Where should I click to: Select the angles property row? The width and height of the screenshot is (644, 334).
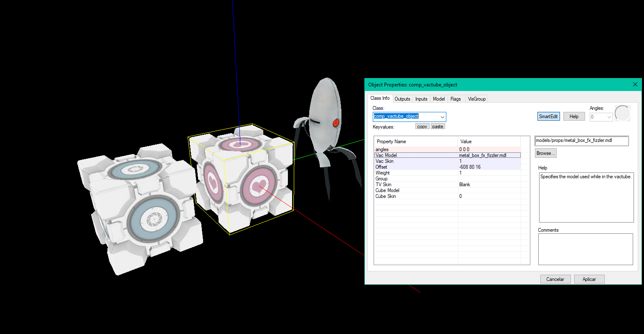(x=448, y=149)
